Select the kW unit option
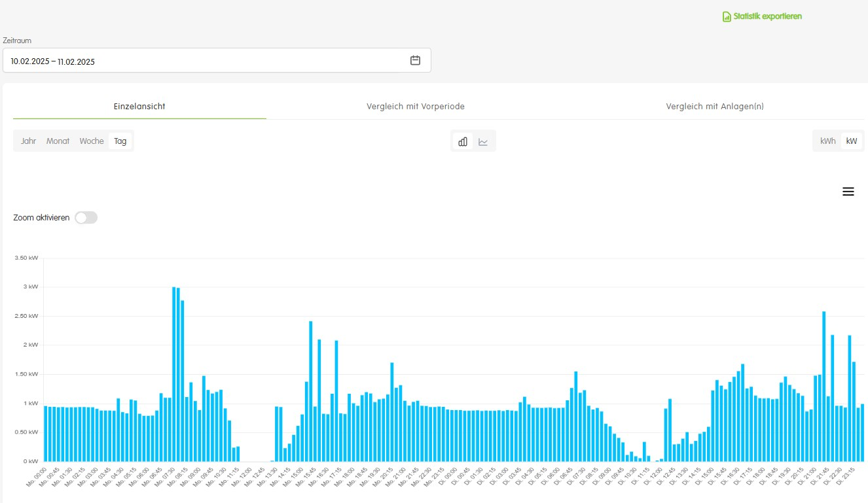 tap(851, 141)
